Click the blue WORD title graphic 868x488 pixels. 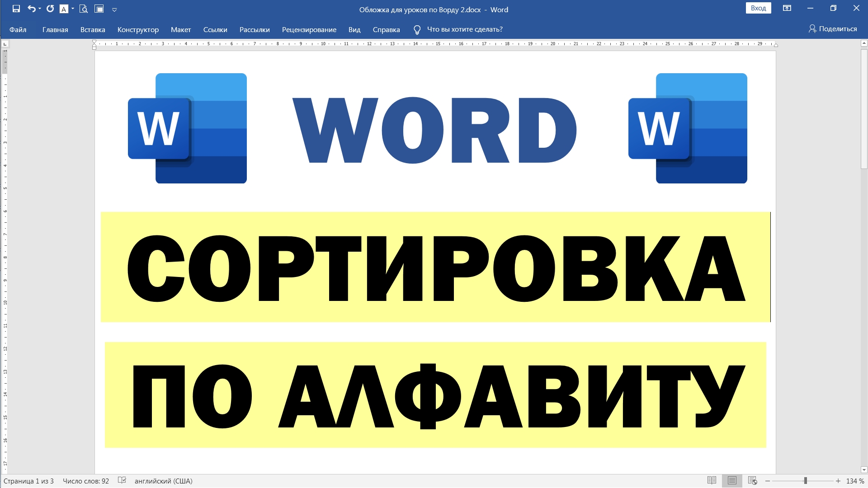(434, 130)
